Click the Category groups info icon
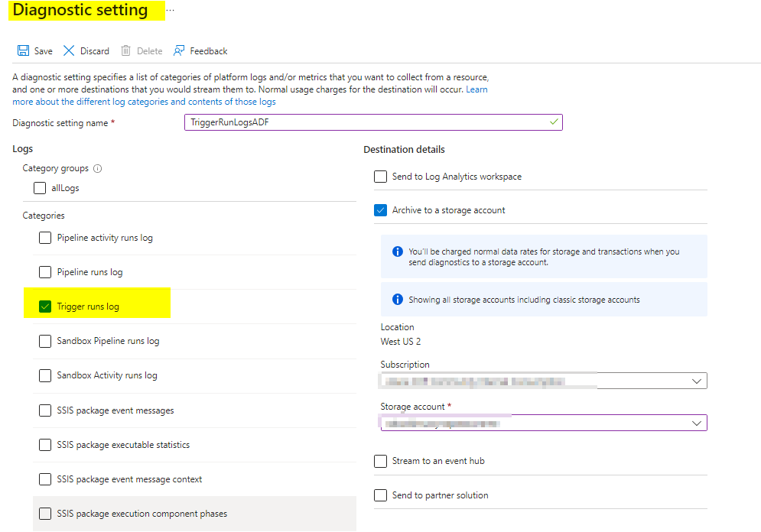This screenshot has width=761, height=532. pos(97,169)
